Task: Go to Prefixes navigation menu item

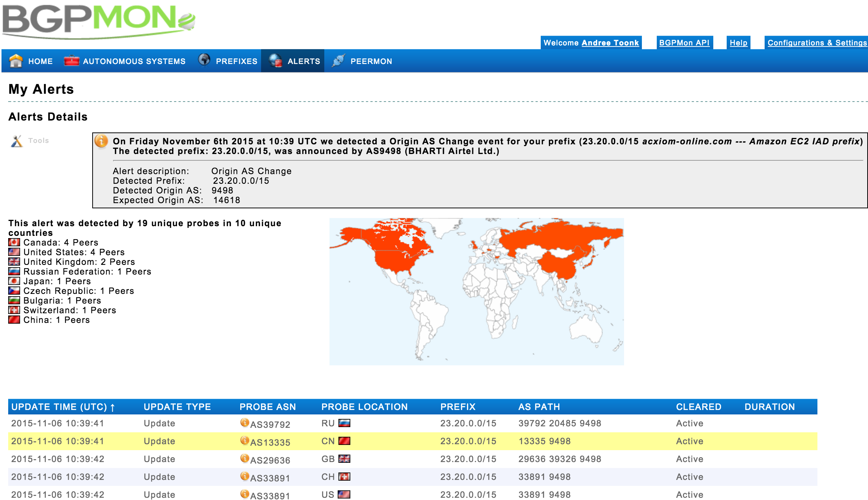Action: click(236, 61)
